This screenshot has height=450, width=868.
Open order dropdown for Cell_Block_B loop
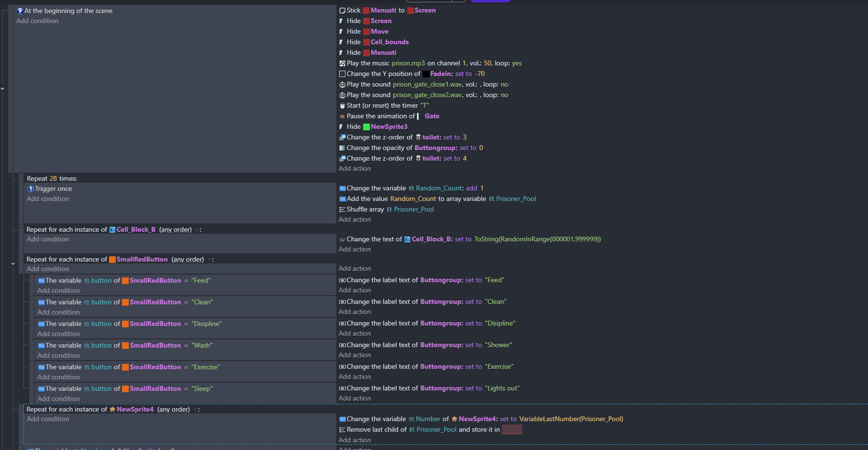coord(197,230)
